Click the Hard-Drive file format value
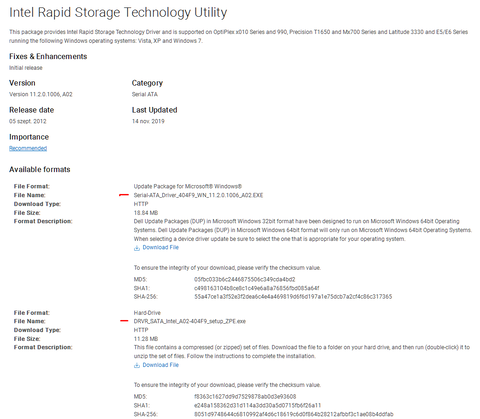The width and height of the screenshot is (480, 419). 147,313
